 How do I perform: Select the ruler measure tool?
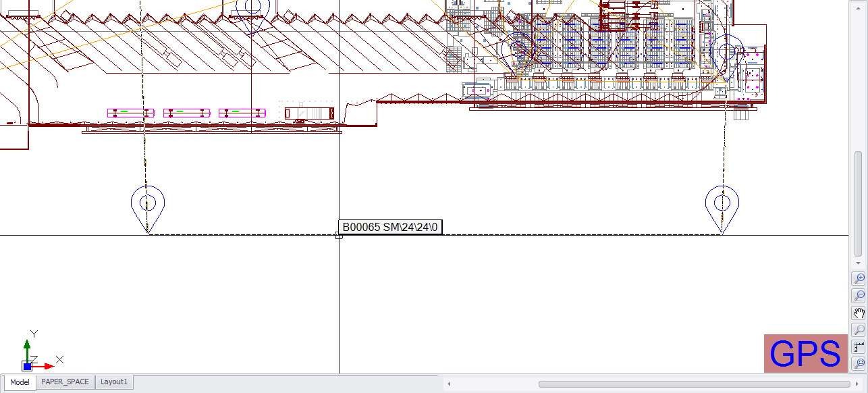pyautogui.click(x=859, y=348)
